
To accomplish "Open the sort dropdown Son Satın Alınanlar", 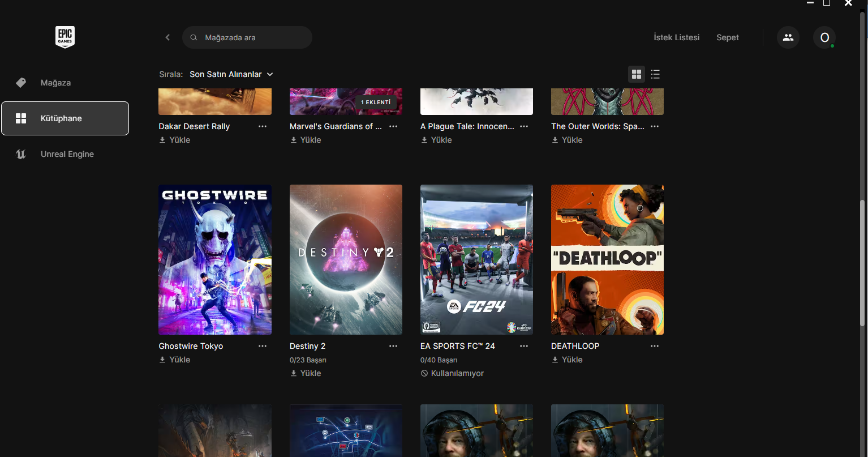I will (x=231, y=74).
